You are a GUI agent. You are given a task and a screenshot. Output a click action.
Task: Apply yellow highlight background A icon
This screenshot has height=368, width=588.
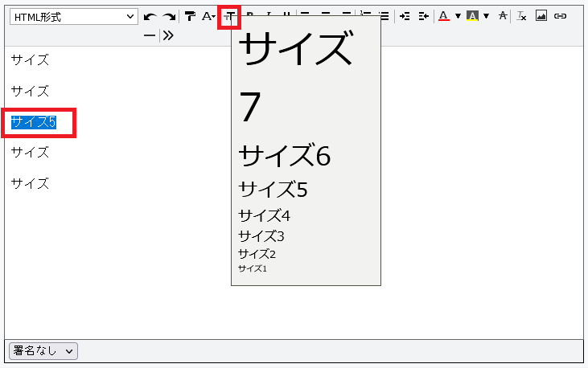pos(472,16)
